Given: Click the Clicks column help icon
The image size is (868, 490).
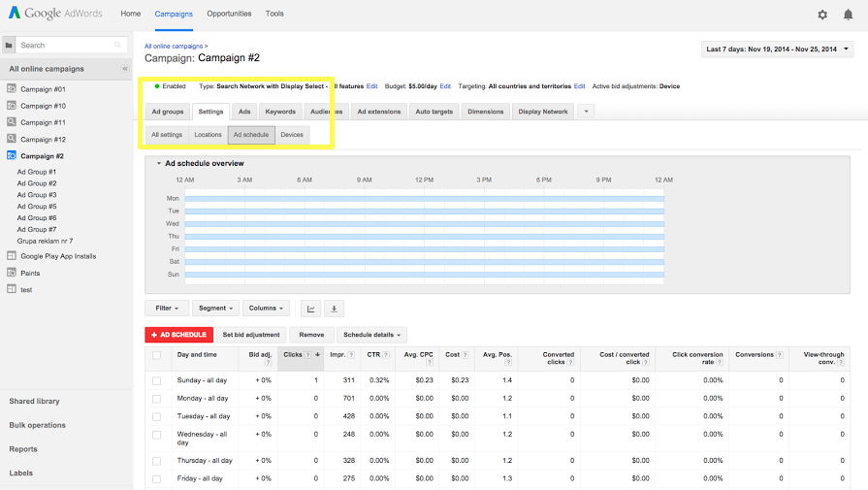Looking at the screenshot, I should pyautogui.click(x=307, y=355).
